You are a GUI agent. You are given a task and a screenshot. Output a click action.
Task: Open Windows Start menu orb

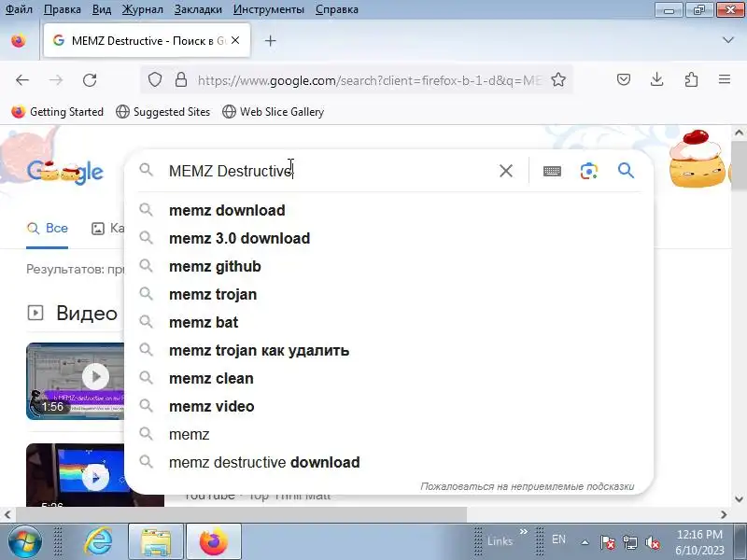pyautogui.click(x=24, y=541)
